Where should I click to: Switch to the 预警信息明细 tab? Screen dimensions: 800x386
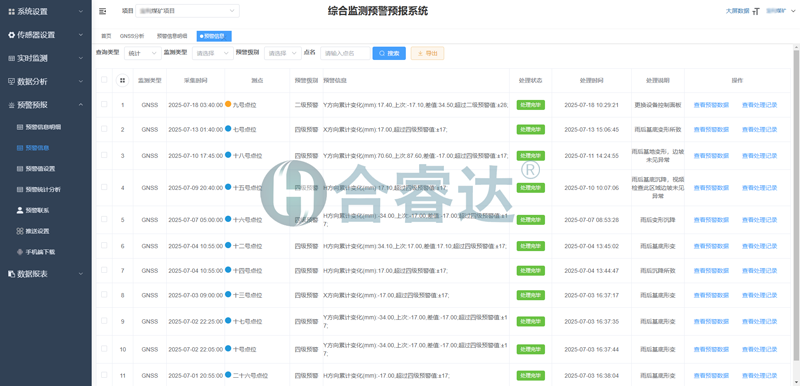click(x=172, y=36)
